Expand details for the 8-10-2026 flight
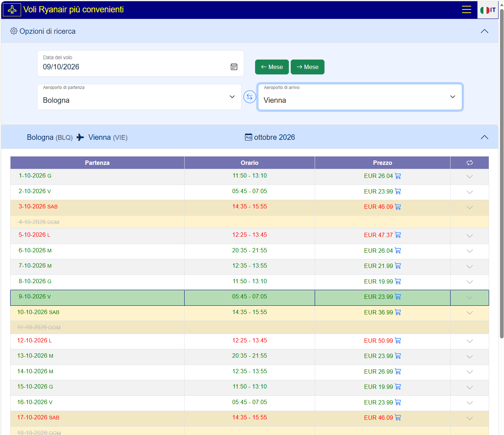 pos(469,282)
